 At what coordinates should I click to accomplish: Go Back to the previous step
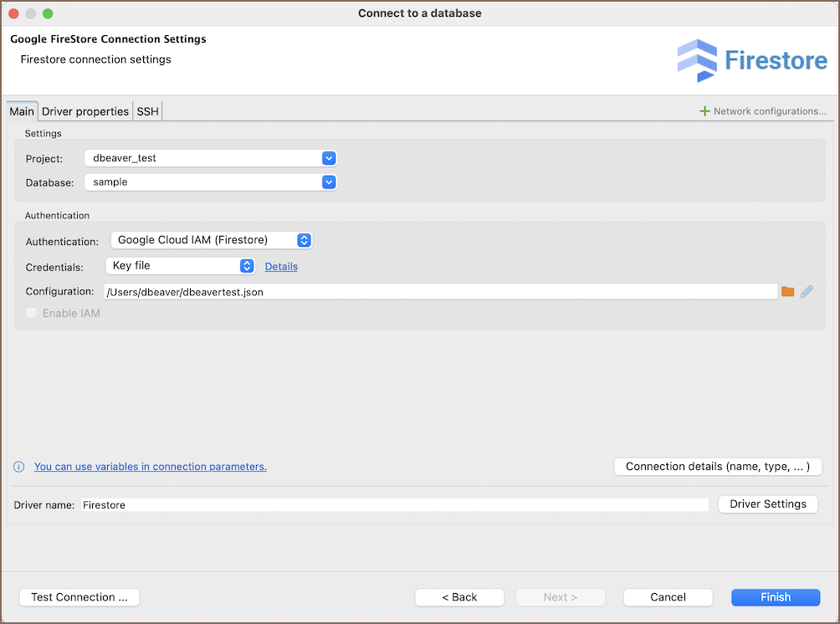point(459,597)
